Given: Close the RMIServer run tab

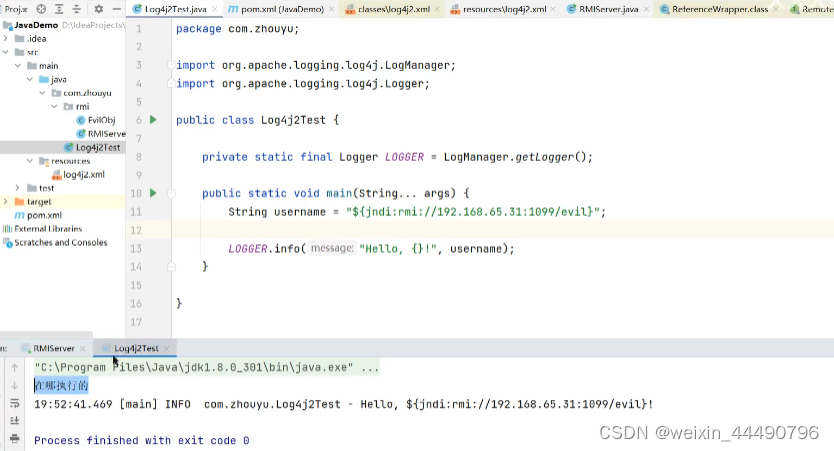Looking at the screenshot, I should [x=82, y=348].
